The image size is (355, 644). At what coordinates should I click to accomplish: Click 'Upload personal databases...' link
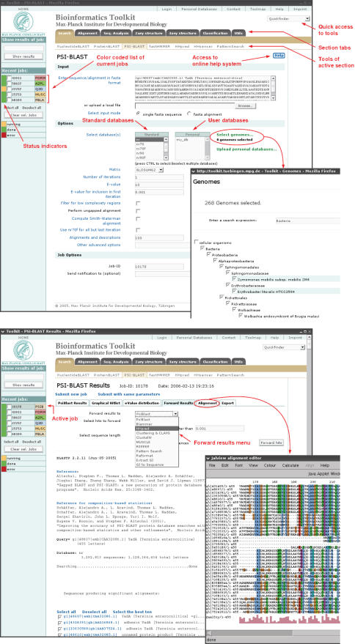[x=247, y=149]
